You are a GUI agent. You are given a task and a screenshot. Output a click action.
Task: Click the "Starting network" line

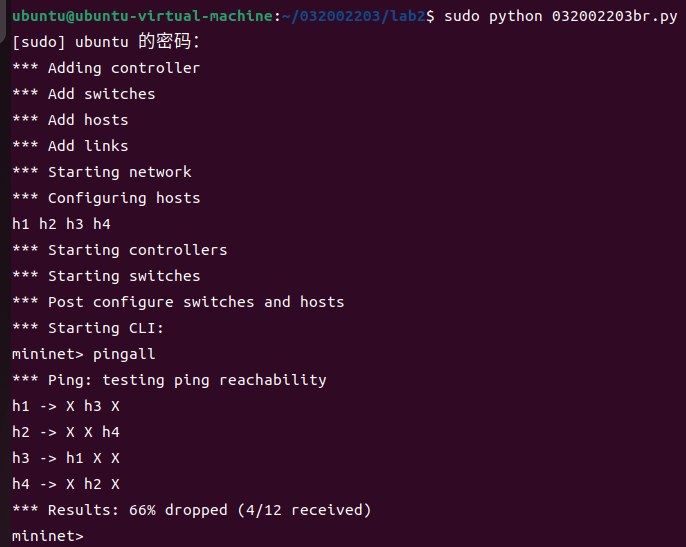click(102, 172)
